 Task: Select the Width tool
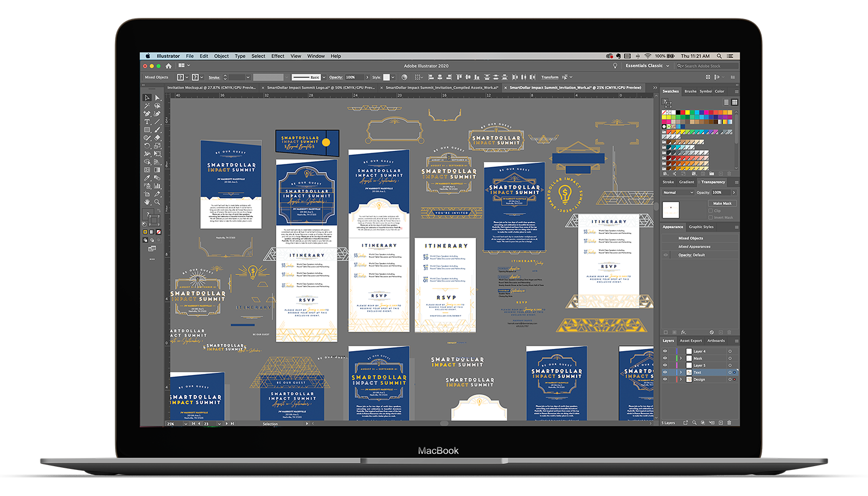[147, 154]
